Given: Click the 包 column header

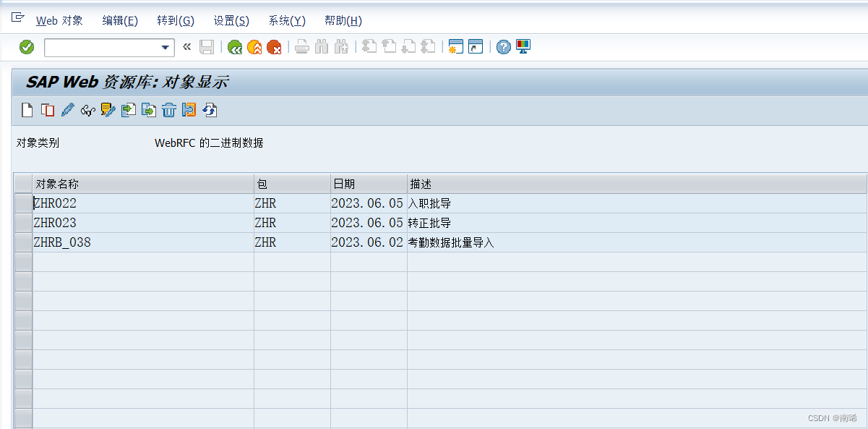Looking at the screenshot, I should (x=292, y=184).
